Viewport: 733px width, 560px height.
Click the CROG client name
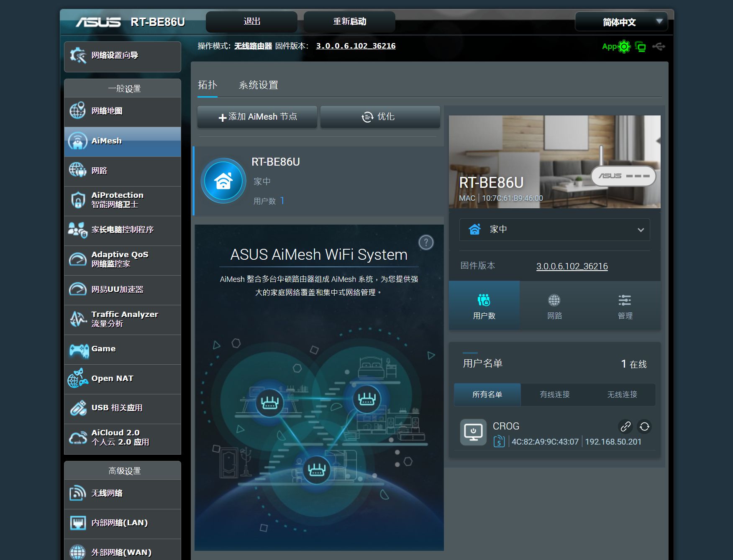pos(506,426)
